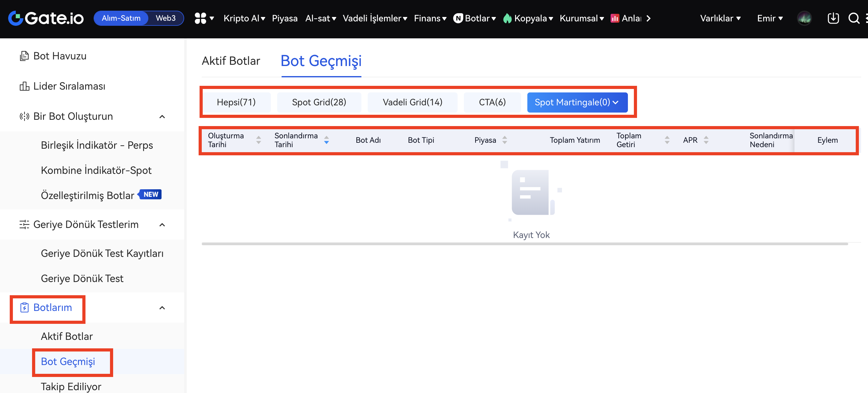868x393 pixels.
Task: Filter by Spot Grid(28) bots
Action: tap(319, 102)
